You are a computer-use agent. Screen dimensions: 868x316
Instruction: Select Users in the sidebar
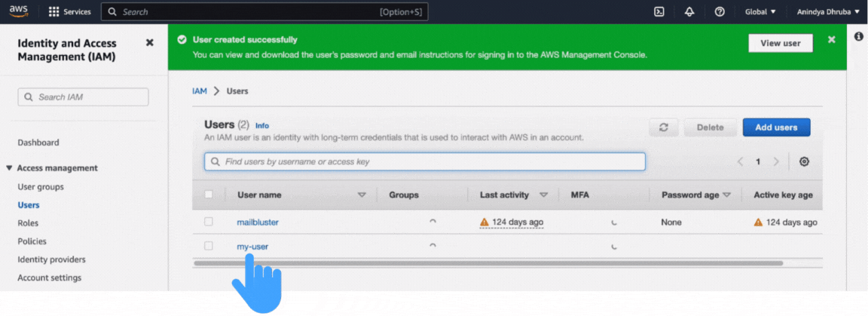point(28,205)
